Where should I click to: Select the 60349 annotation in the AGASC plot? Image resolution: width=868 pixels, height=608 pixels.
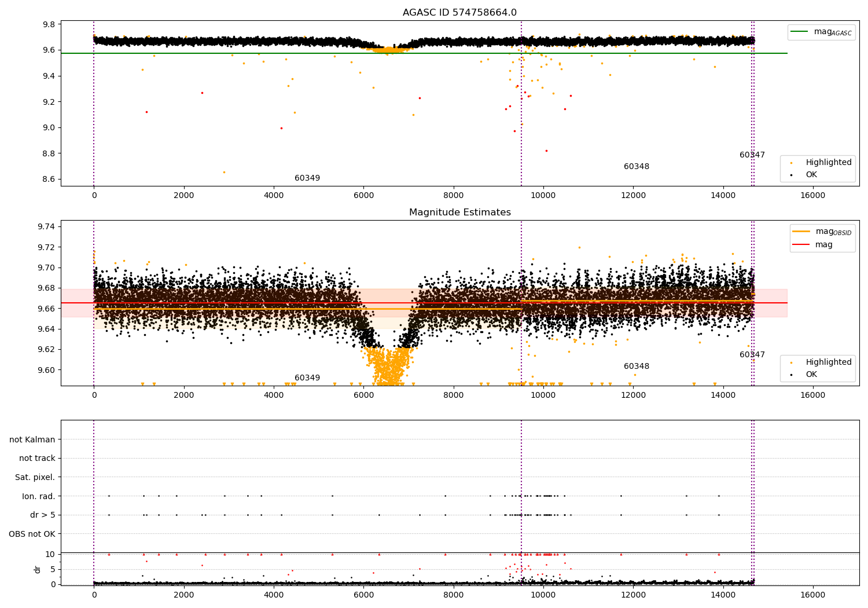307,178
